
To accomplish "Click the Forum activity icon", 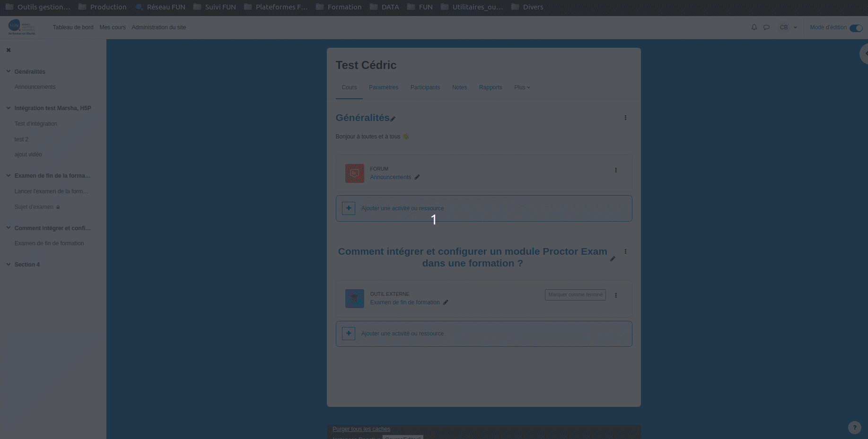I will point(354,173).
